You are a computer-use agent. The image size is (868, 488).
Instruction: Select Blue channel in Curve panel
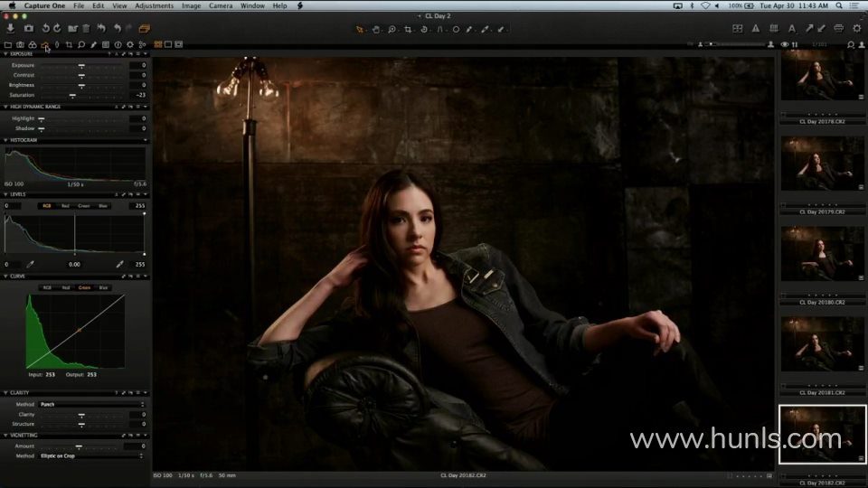pyautogui.click(x=103, y=287)
